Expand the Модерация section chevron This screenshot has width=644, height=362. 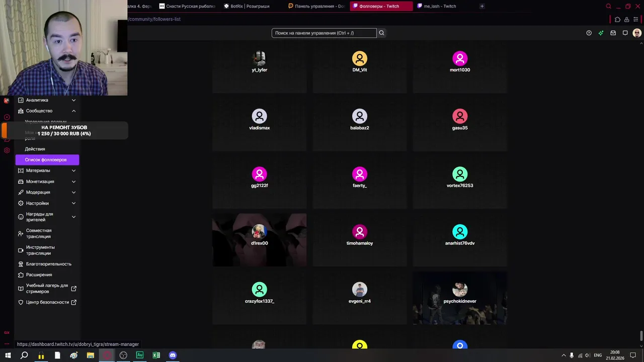click(x=73, y=192)
